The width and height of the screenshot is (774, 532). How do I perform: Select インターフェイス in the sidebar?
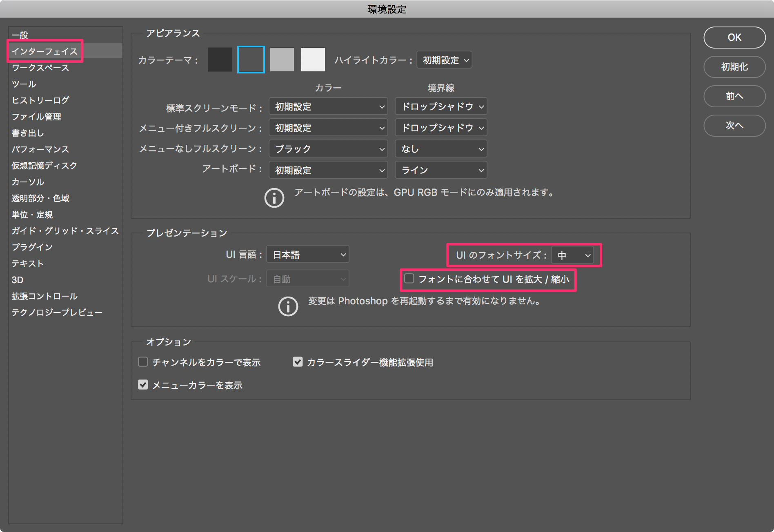[x=65, y=51]
